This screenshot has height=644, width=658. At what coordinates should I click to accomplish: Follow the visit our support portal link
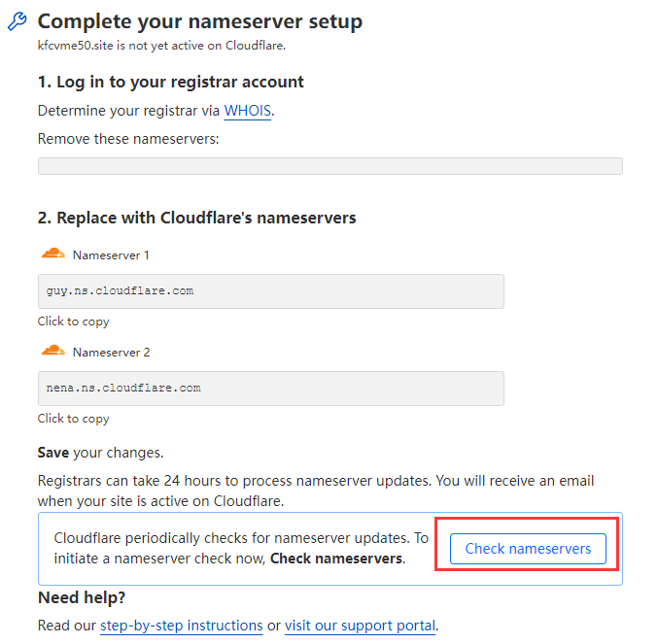tap(360, 626)
